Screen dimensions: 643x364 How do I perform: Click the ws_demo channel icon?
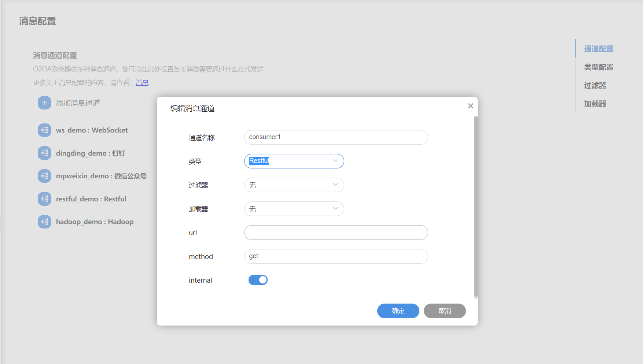click(44, 130)
